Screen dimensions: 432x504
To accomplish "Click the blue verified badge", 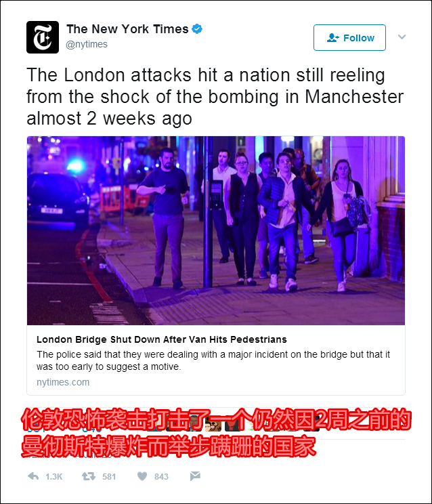I will [197, 29].
